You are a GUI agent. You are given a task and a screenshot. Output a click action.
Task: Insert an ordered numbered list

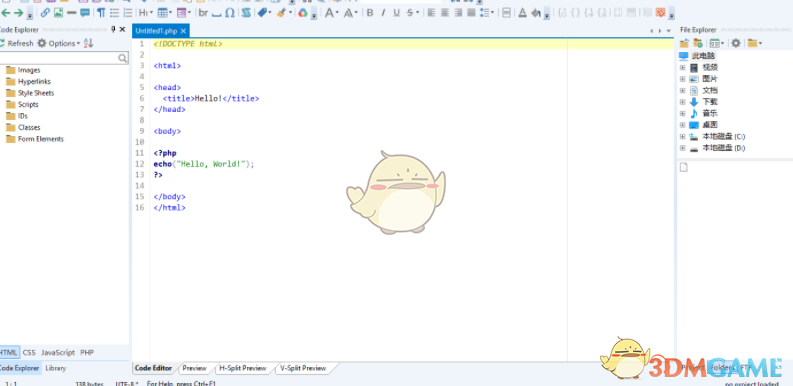(127, 13)
